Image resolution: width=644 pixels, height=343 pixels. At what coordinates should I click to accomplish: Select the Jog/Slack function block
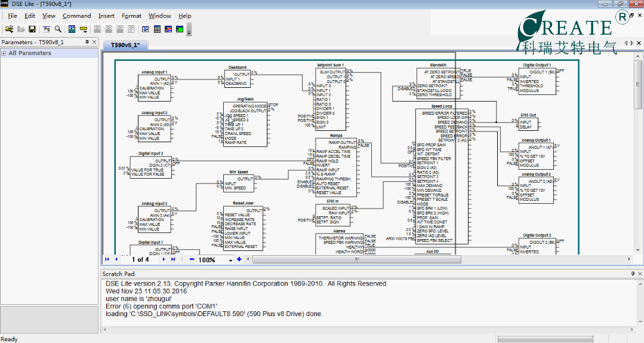(246, 124)
